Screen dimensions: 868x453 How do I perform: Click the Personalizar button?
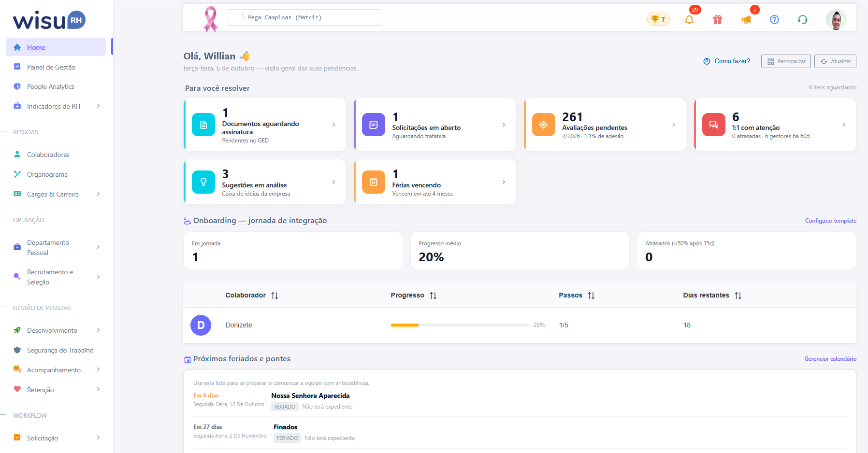click(786, 61)
